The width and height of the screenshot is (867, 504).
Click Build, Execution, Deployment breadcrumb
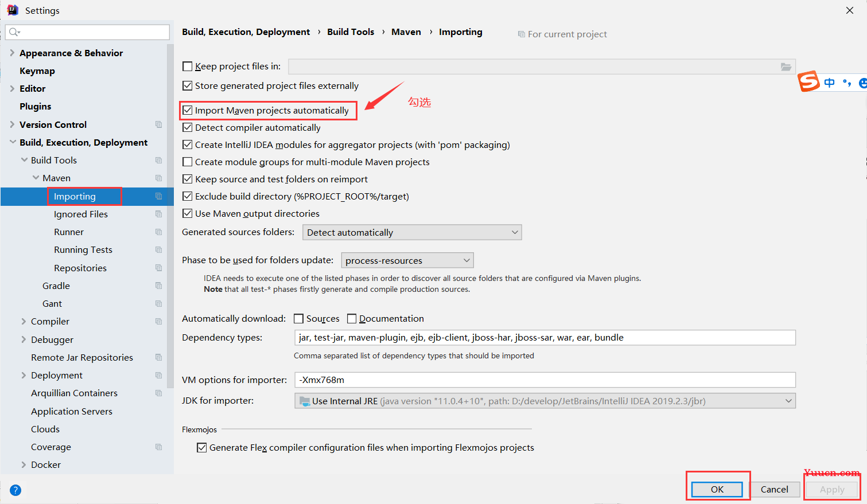point(246,32)
